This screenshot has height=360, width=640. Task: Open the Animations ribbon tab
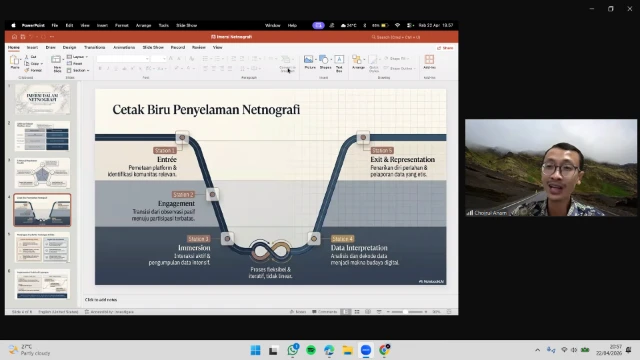pyautogui.click(x=124, y=48)
